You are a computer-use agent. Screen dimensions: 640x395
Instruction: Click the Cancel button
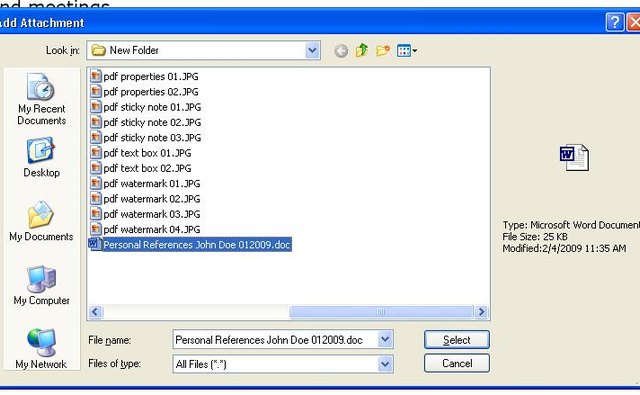(457, 363)
